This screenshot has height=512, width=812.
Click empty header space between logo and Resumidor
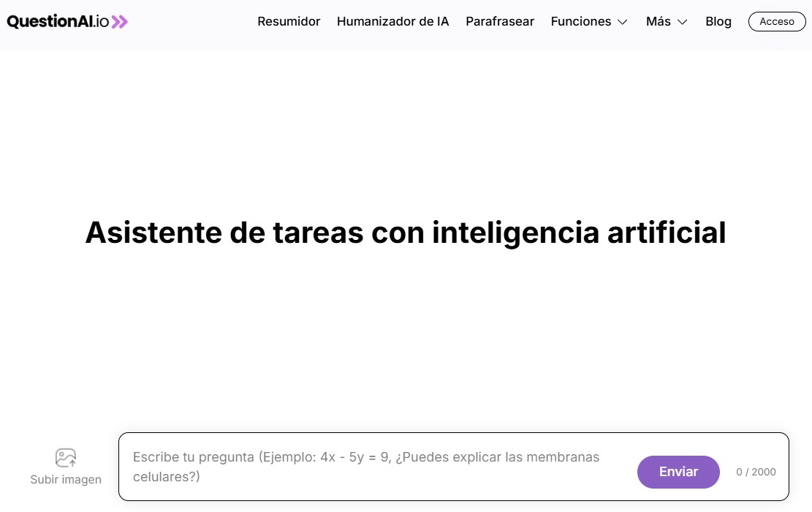tap(191, 22)
